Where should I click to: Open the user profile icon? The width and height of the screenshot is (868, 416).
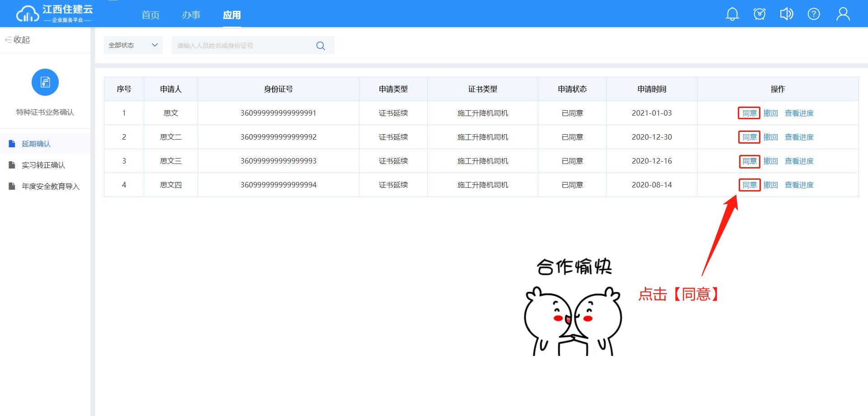pyautogui.click(x=843, y=14)
